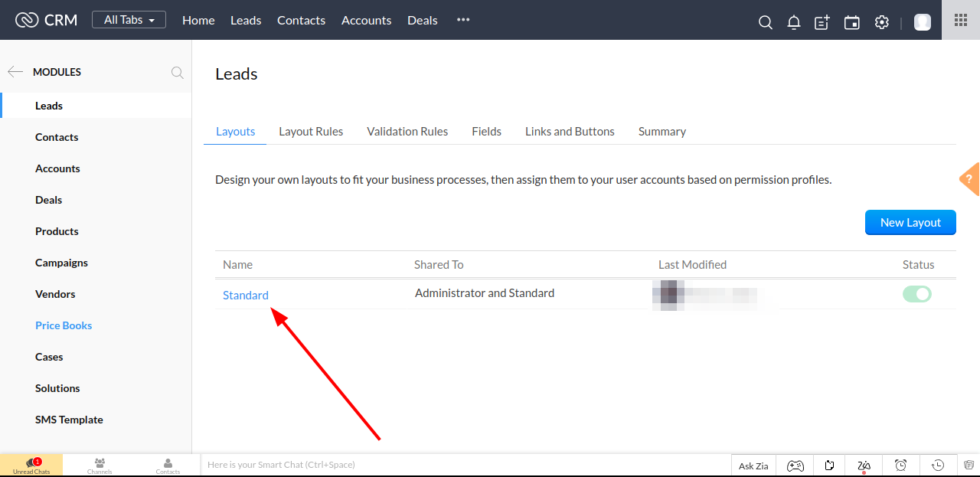Open Contacts in top navigation
The width and height of the screenshot is (980, 477).
301,21
